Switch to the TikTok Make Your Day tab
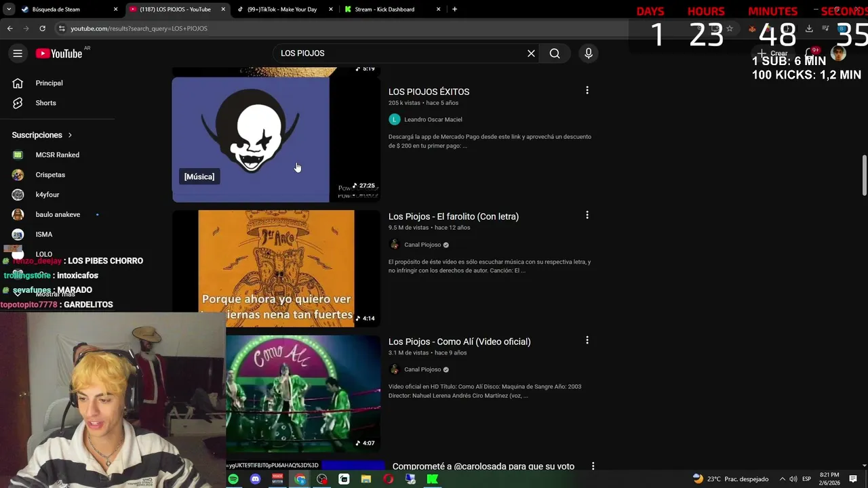Screen dimensions: 868x488 coord(283,9)
